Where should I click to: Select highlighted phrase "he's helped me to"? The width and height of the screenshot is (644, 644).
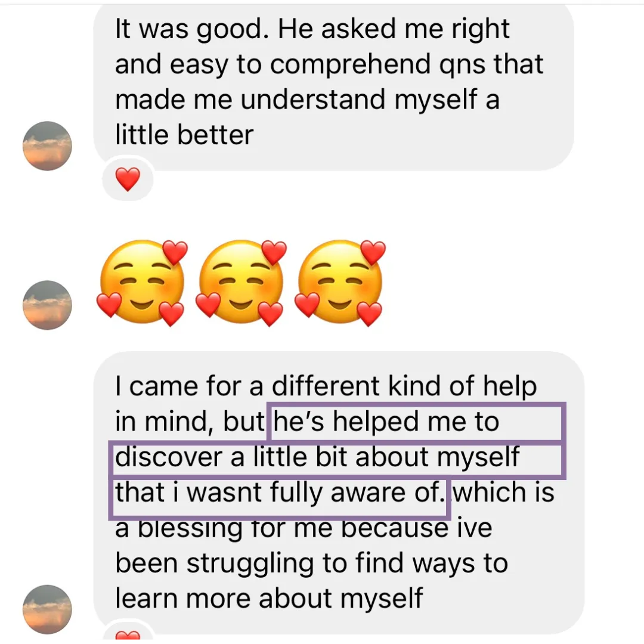(386, 422)
